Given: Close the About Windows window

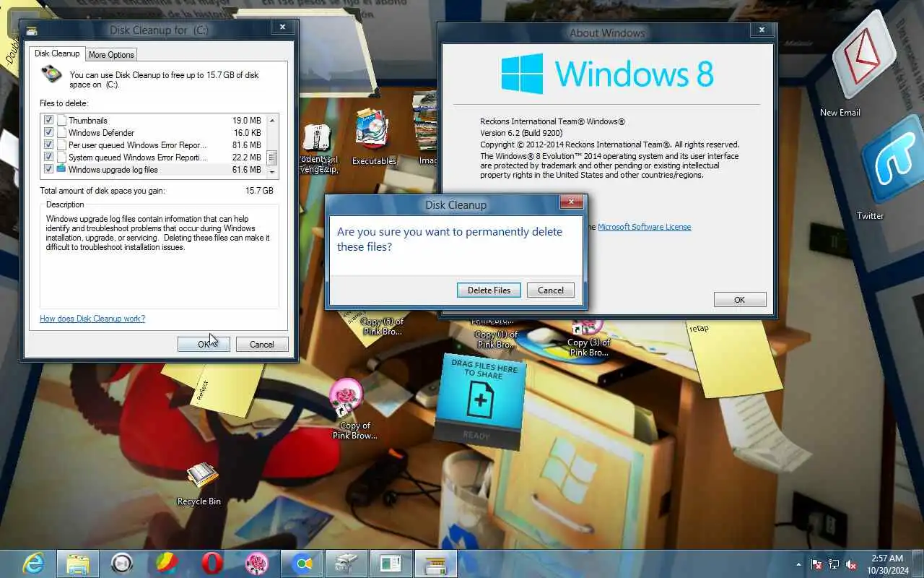Looking at the screenshot, I should coord(762,30).
